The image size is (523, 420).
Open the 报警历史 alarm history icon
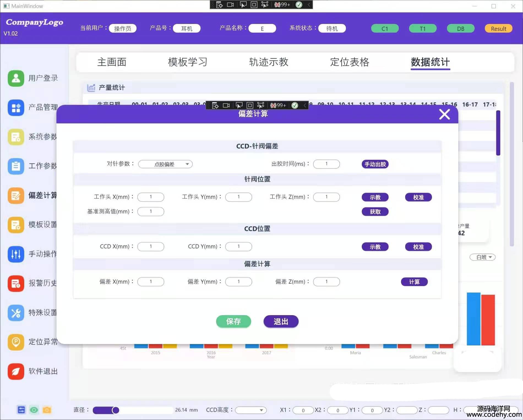16,283
